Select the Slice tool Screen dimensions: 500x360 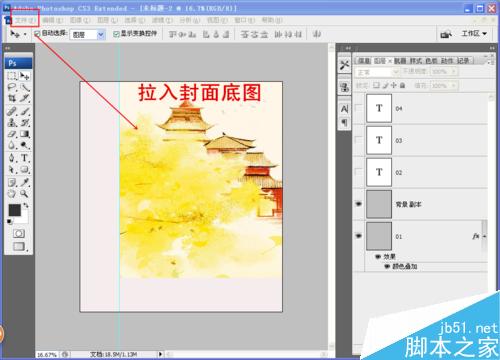coord(24,98)
